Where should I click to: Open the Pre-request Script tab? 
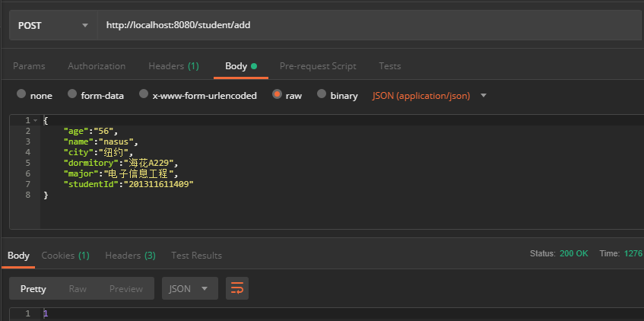[x=318, y=66]
